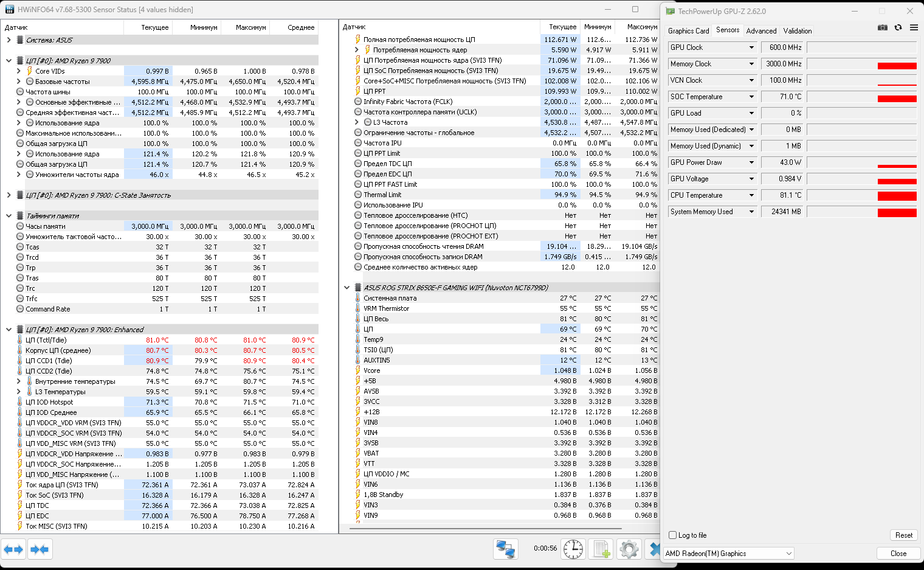Collapse AMD Ryzen 9 7900: Enhanced section
Screen dimensions: 924x570
(x=9, y=330)
